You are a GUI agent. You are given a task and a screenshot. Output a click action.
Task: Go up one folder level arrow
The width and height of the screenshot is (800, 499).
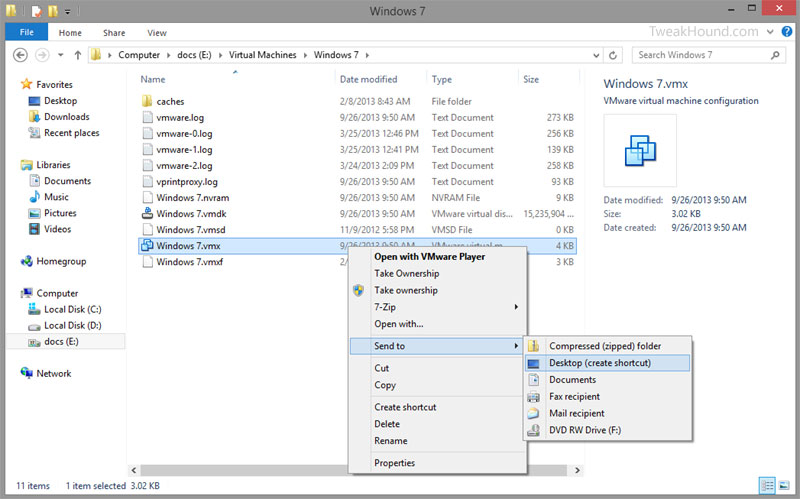pyautogui.click(x=78, y=55)
